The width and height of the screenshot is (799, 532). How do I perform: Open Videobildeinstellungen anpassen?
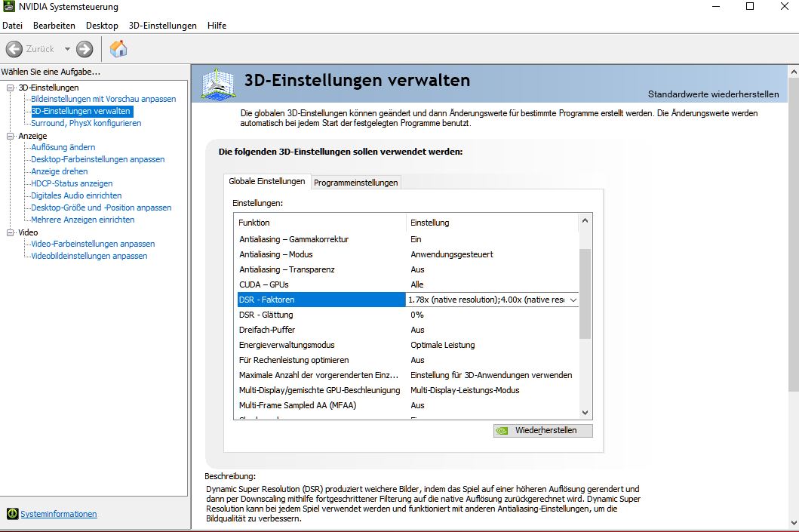[89, 257]
